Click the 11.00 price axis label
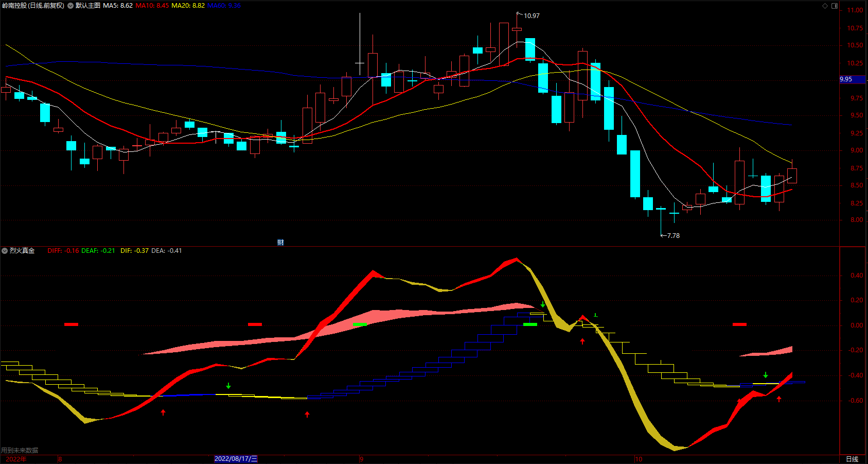The image size is (868, 464). click(x=856, y=10)
